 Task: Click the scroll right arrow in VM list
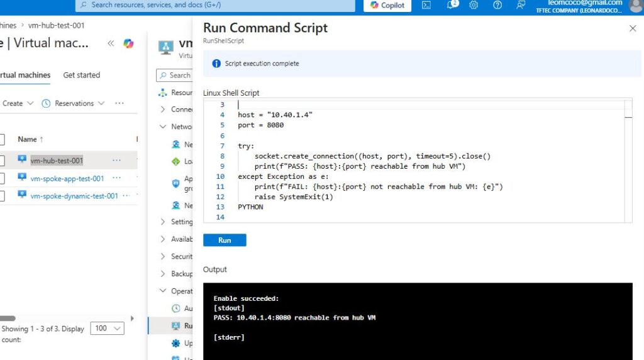pyautogui.click(x=132, y=318)
